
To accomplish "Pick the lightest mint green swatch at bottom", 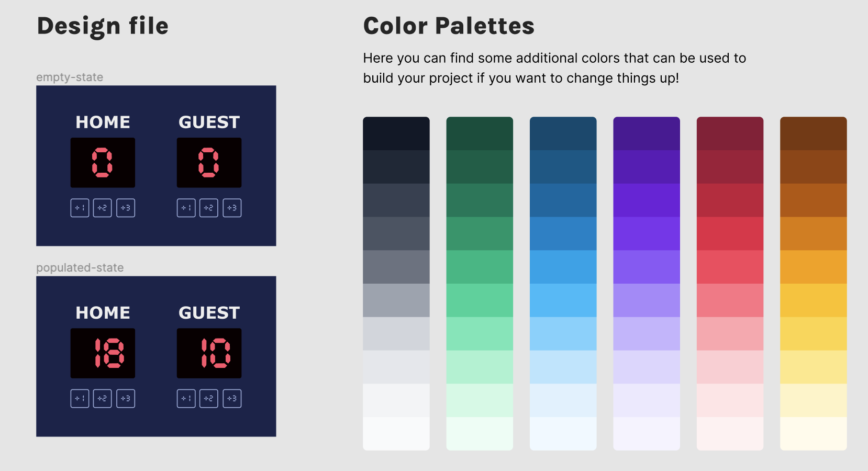I will [x=480, y=434].
